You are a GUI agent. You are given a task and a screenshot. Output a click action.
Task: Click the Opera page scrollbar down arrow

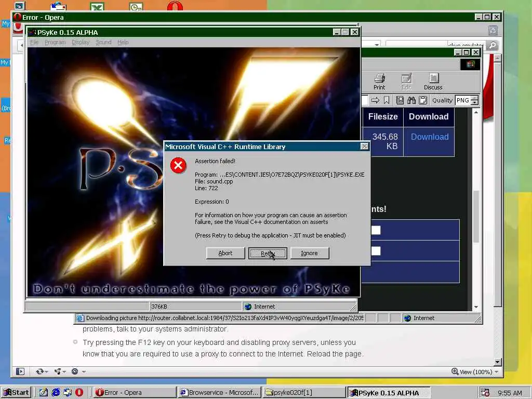point(498,362)
